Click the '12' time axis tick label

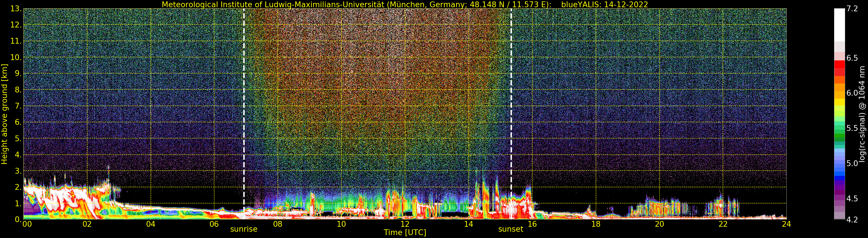tap(405, 224)
